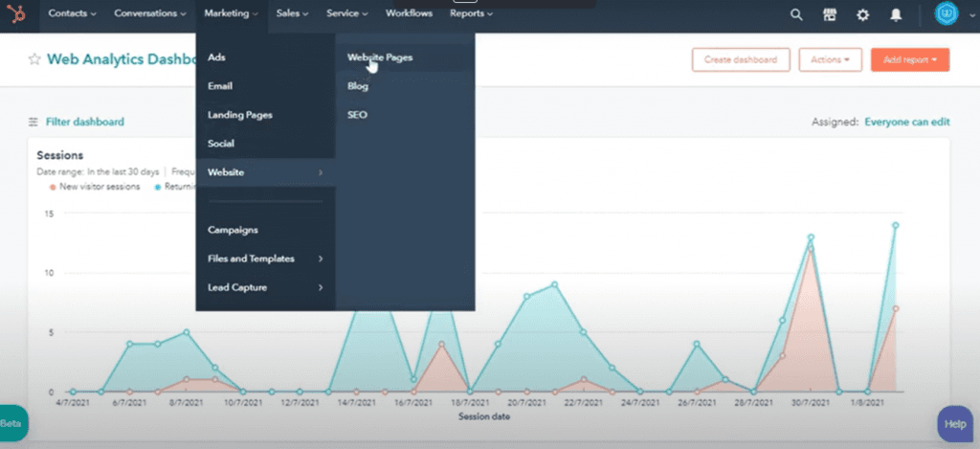Open the Reports dropdown menu
Screen dimensions: 980x449
click(x=471, y=13)
